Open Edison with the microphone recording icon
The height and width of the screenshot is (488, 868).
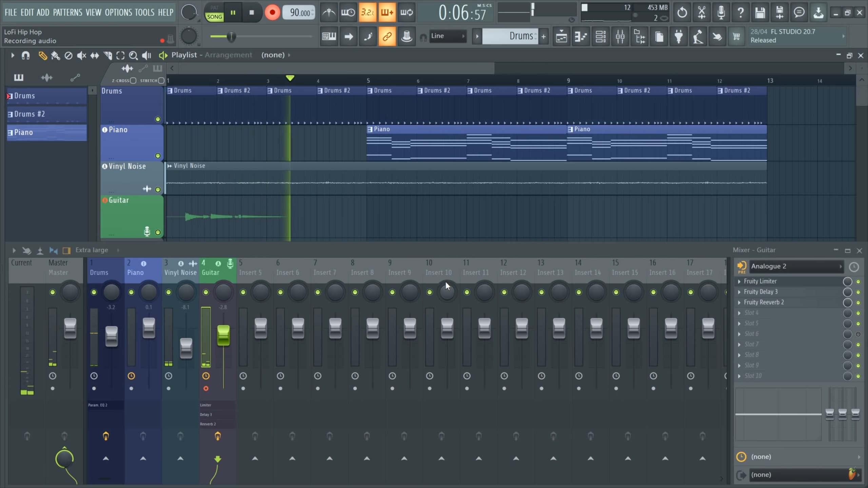click(x=721, y=12)
